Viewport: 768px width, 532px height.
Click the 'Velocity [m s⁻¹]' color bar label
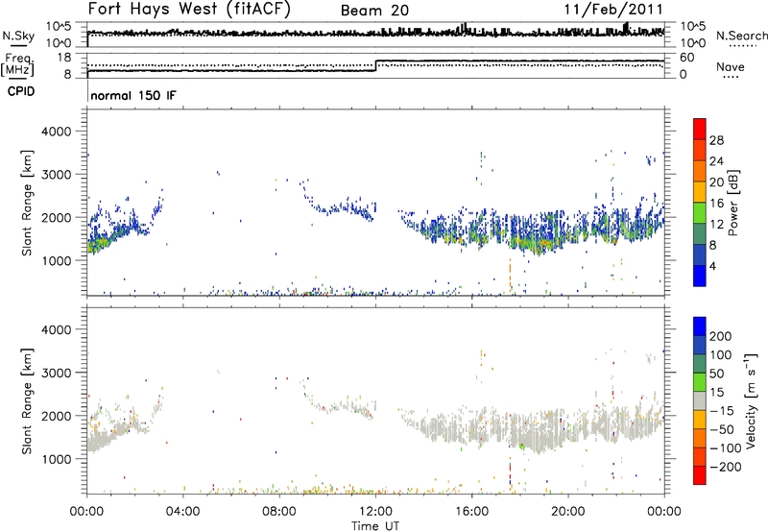(751, 400)
